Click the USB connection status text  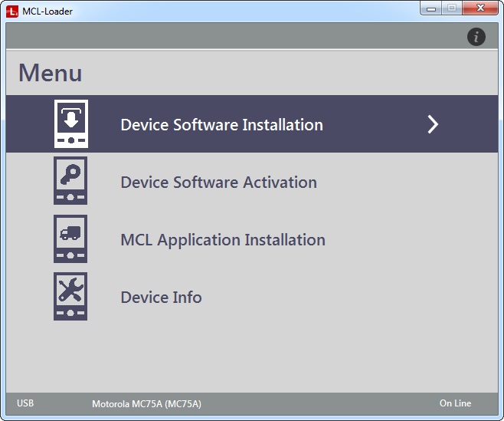25,403
